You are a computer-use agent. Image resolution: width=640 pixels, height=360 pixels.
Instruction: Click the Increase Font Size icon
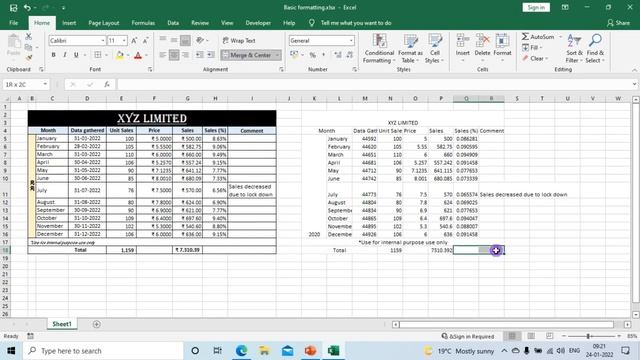click(x=134, y=40)
